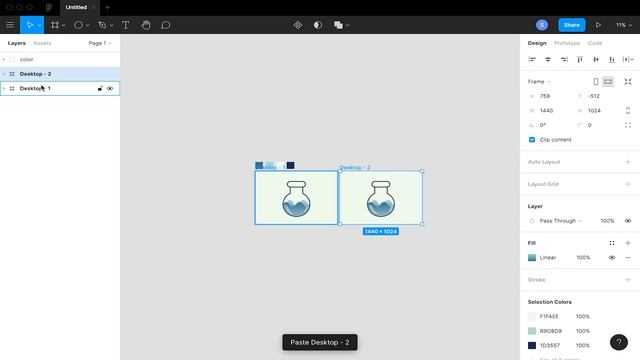Click the Mask contrast icon
This screenshot has width=640, height=360.
point(318,25)
